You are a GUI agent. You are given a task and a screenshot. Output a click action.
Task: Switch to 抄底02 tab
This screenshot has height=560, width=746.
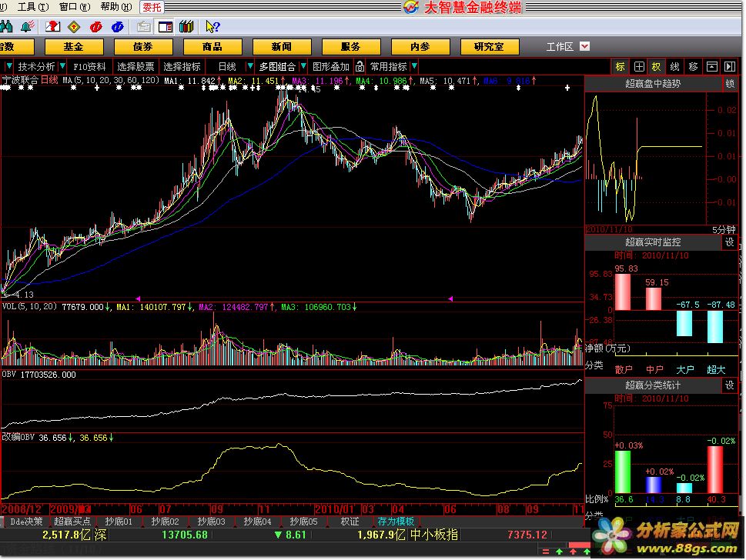165,522
